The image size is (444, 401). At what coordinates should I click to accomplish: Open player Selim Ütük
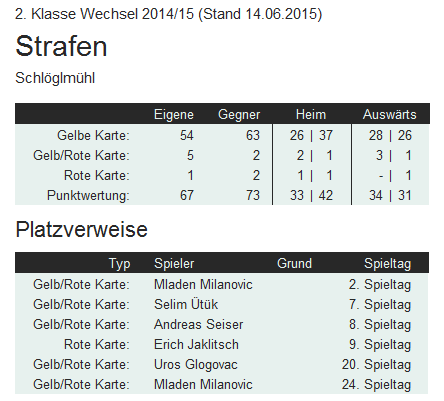pyautogui.click(x=186, y=304)
